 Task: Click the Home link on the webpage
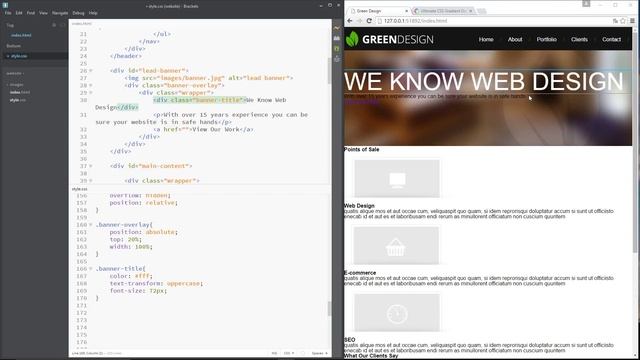click(x=486, y=40)
